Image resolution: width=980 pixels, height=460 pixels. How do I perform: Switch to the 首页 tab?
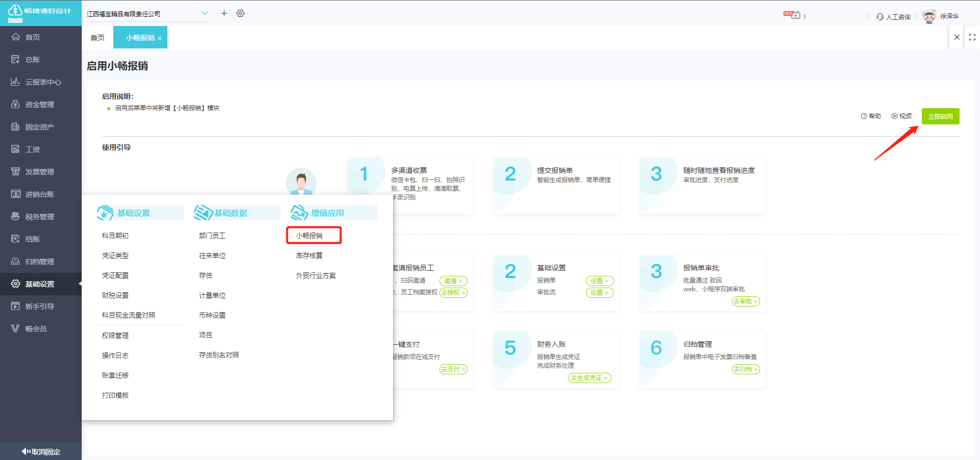click(x=97, y=38)
